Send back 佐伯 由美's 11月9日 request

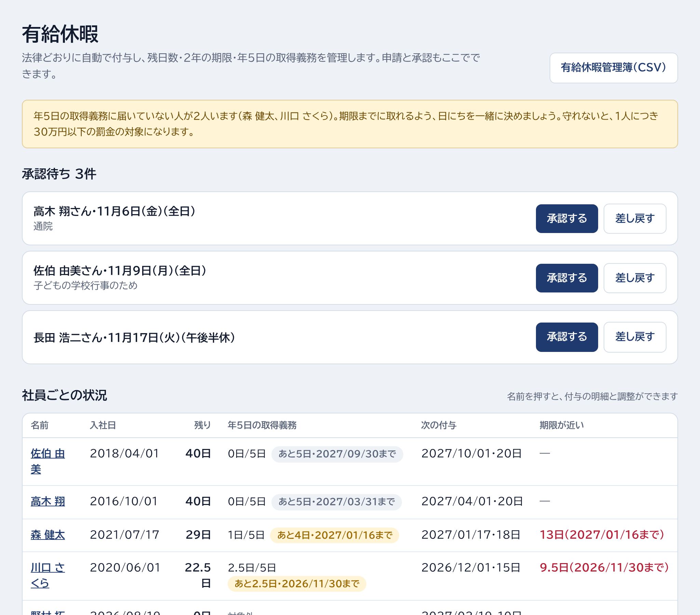[635, 278]
